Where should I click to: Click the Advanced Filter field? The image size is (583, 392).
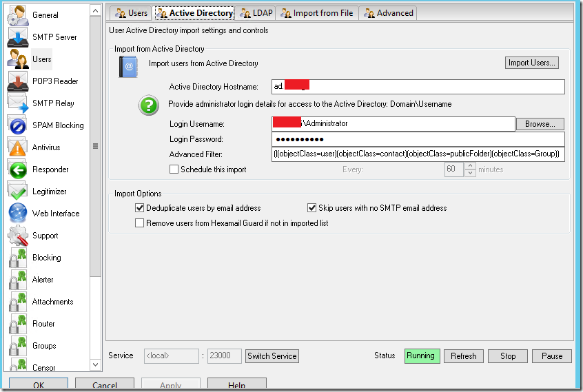[x=418, y=154]
